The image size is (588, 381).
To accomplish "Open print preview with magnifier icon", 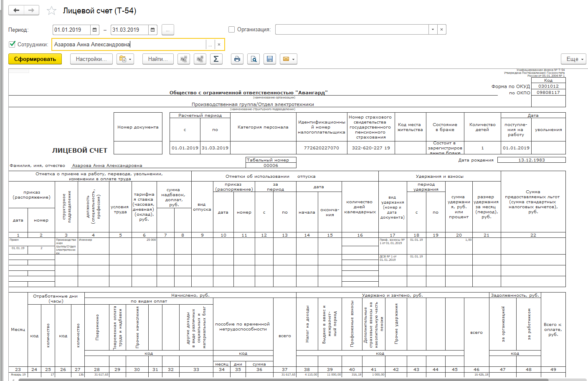I will tap(253, 59).
